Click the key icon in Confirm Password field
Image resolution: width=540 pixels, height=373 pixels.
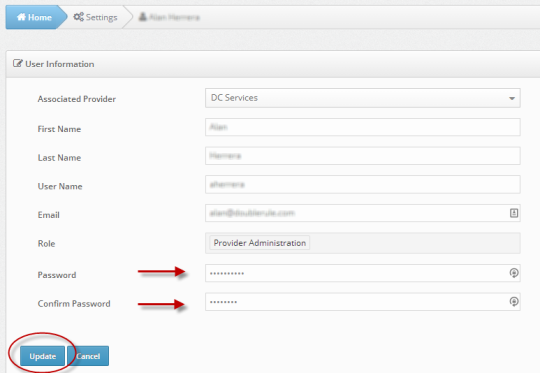click(x=514, y=302)
